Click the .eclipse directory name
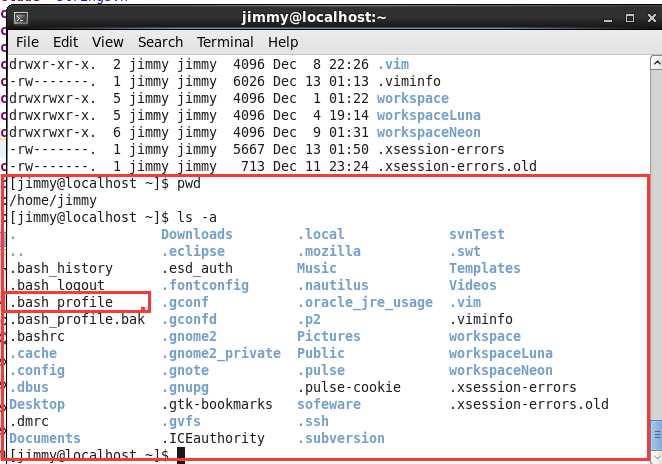The height and width of the screenshot is (464, 662). (x=193, y=252)
